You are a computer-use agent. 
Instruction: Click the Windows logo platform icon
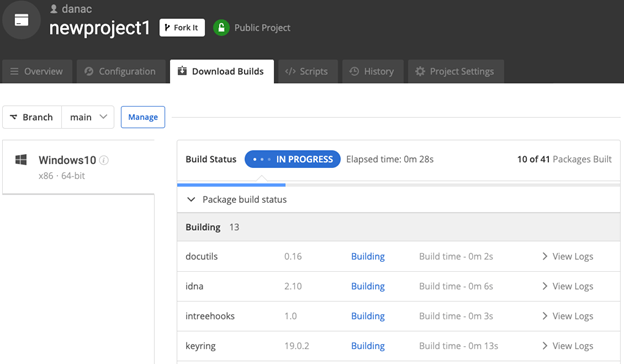click(21, 160)
